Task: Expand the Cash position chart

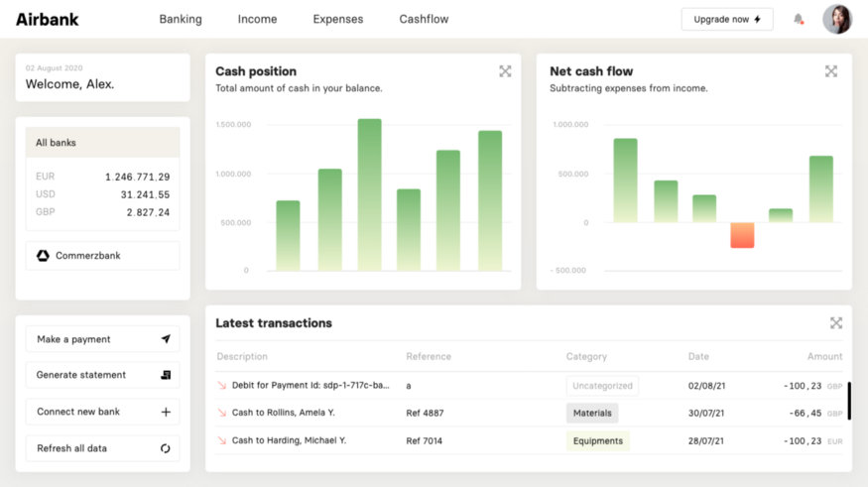Action: (505, 70)
